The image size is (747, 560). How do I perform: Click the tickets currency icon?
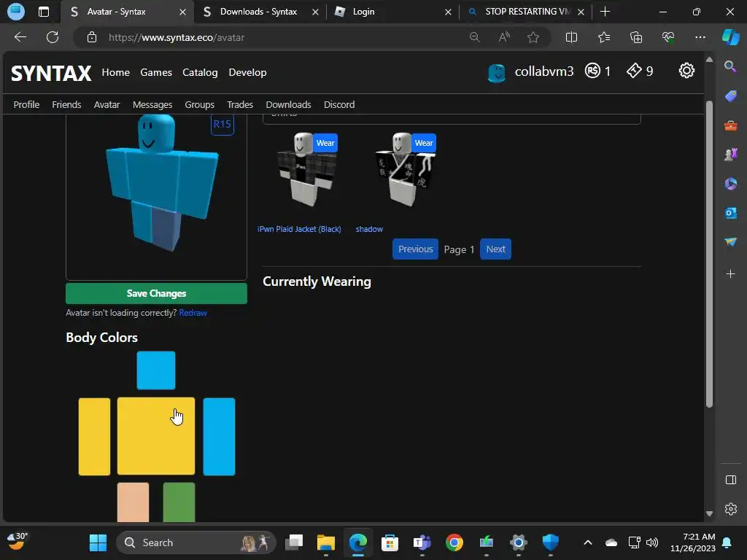click(x=634, y=71)
